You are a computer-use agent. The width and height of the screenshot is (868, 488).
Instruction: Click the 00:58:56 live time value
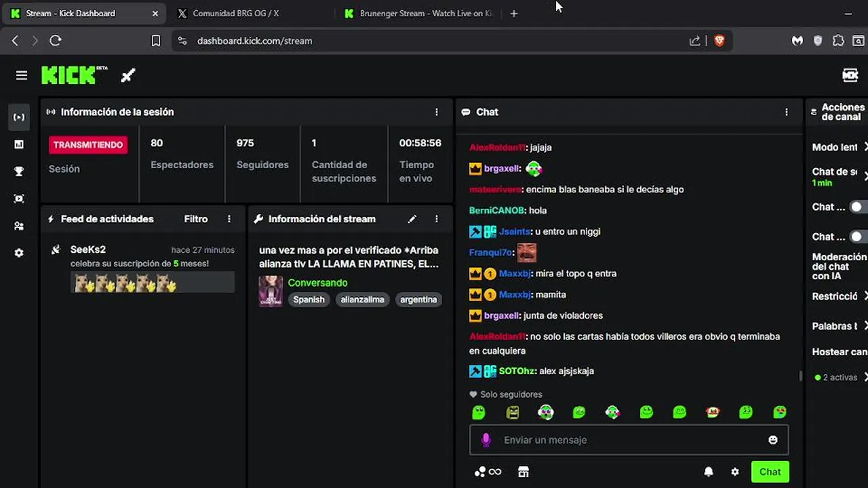(x=420, y=143)
